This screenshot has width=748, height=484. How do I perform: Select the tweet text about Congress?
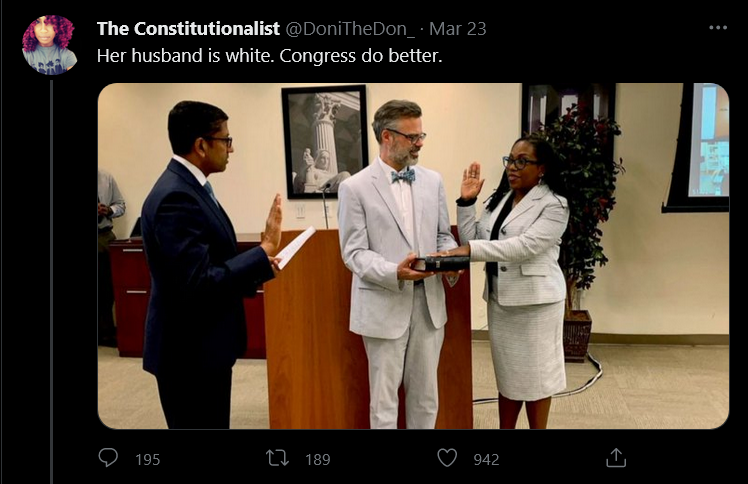click(x=270, y=56)
